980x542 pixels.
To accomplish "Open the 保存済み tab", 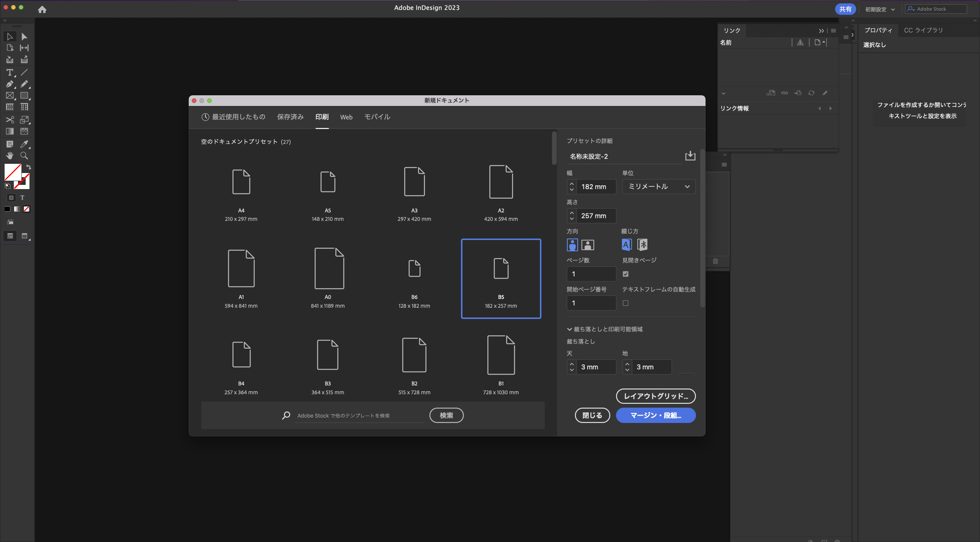I will point(290,117).
